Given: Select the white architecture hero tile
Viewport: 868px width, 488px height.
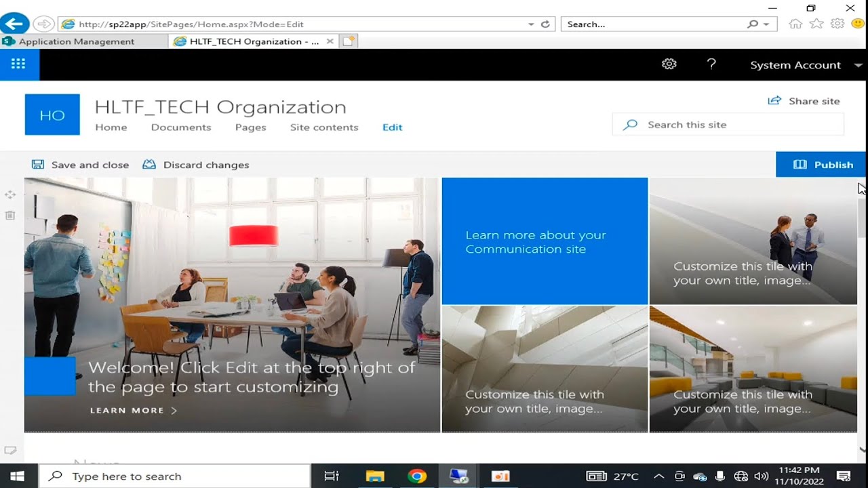Looking at the screenshot, I should [x=545, y=369].
